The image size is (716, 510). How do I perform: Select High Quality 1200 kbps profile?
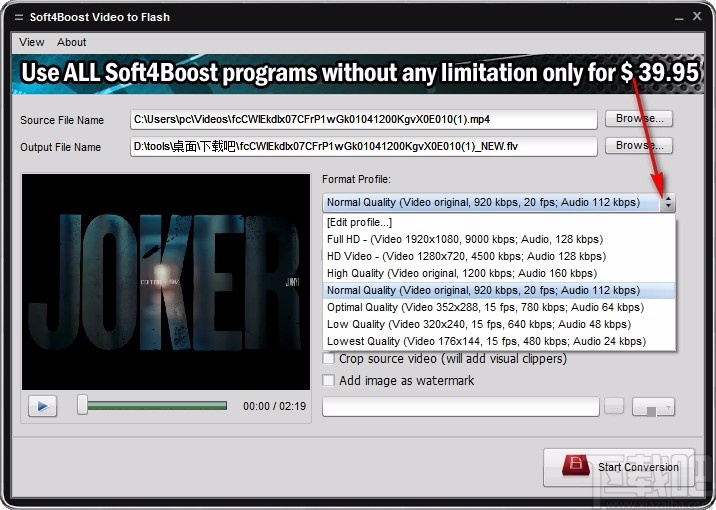pyautogui.click(x=499, y=273)
